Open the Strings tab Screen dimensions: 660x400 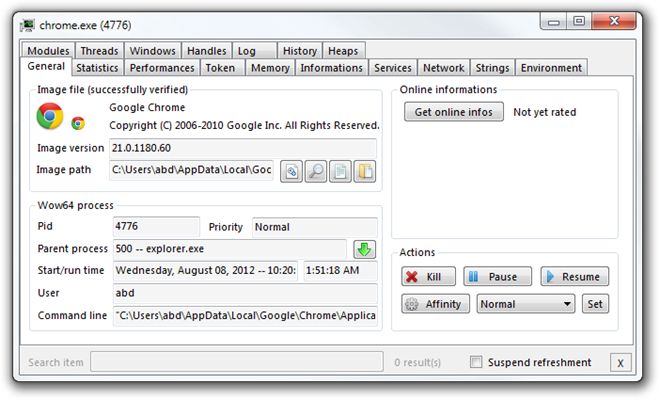click(x=492, y=67)
